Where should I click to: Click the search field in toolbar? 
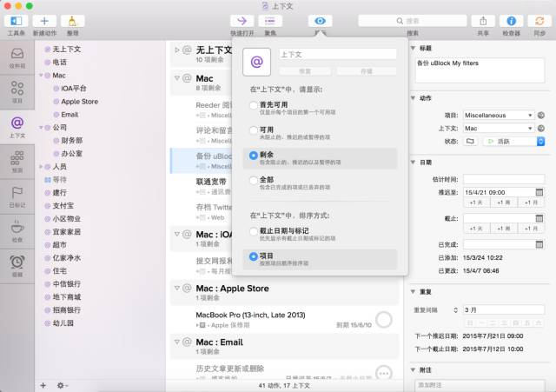(413, 21)
